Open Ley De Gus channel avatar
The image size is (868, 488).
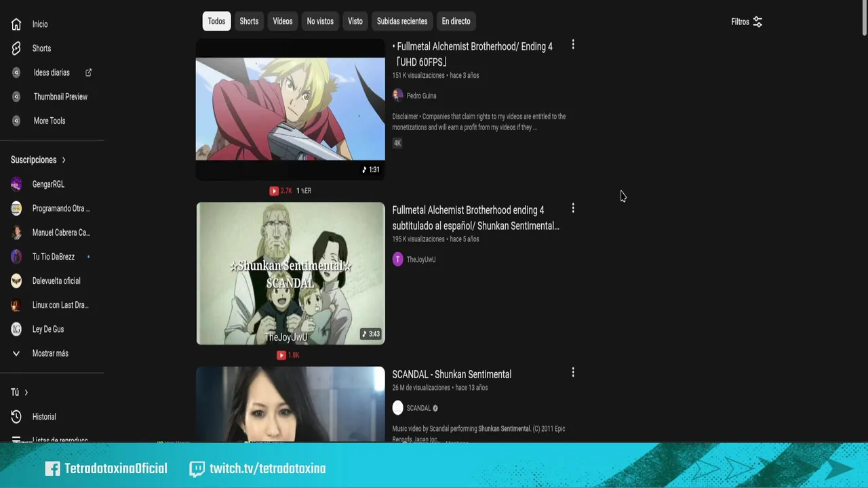click(x=16, y=329)
